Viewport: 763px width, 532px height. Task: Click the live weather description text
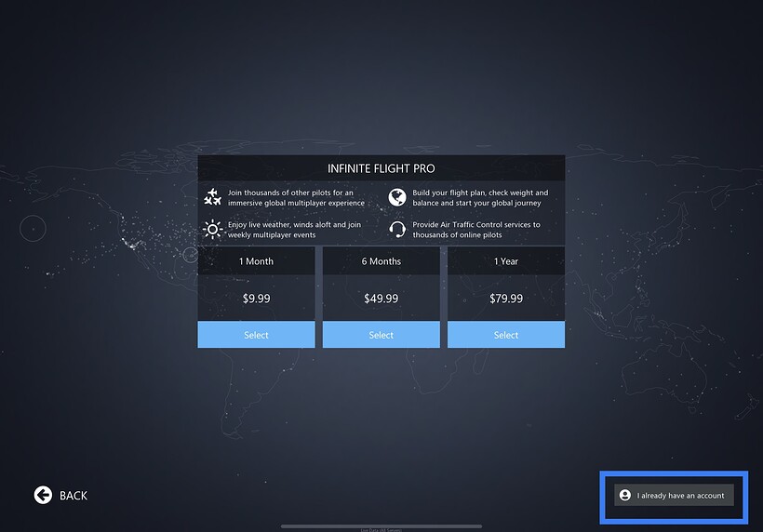point(294,230)
